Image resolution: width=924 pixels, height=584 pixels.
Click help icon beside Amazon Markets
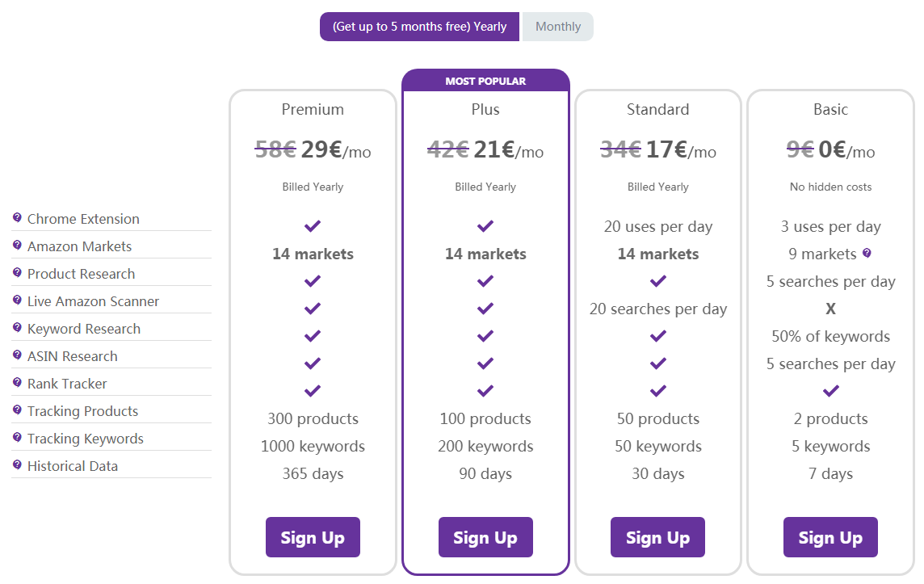(17, 245)
